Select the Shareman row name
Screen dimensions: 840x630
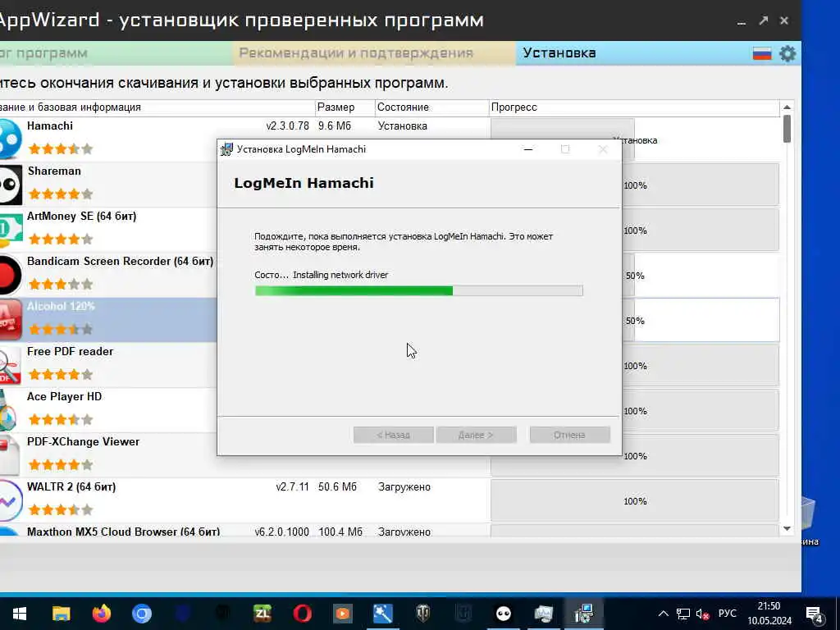tap(55, 171)
